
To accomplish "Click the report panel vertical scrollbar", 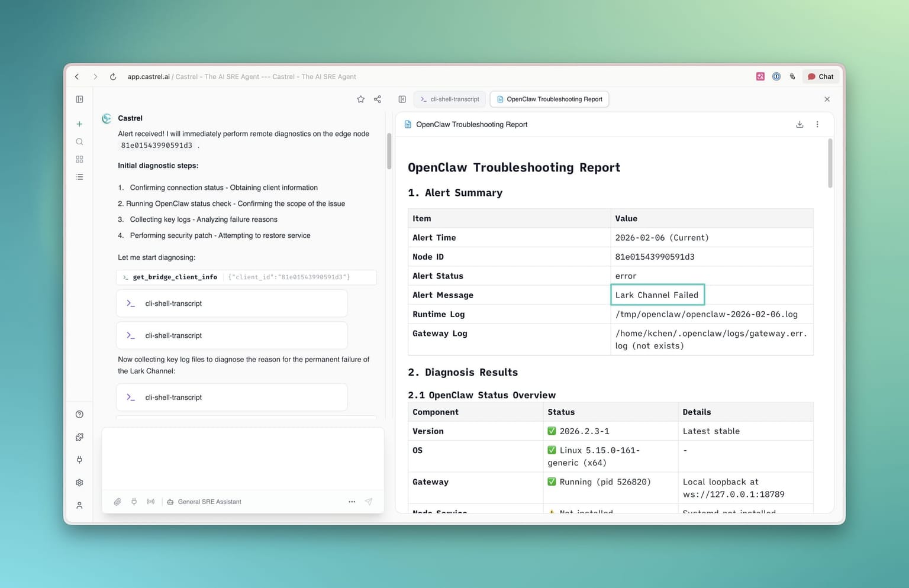I will [830, 164].
